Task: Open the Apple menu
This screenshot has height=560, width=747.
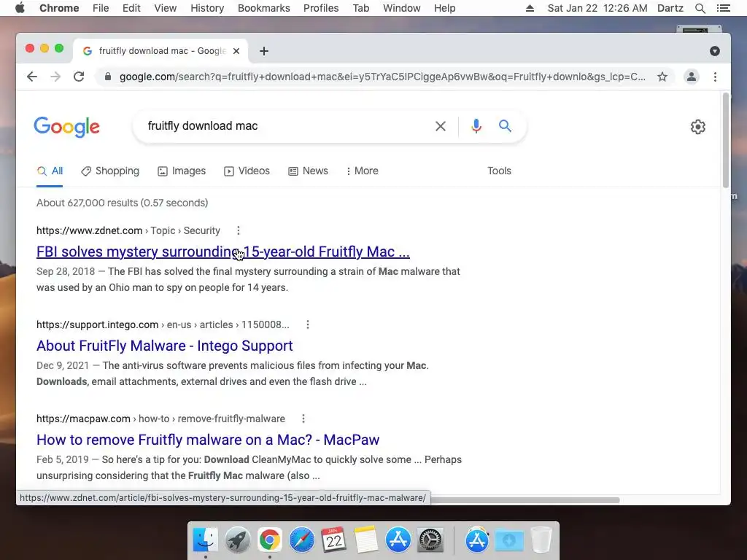Action: coord(20,8)
